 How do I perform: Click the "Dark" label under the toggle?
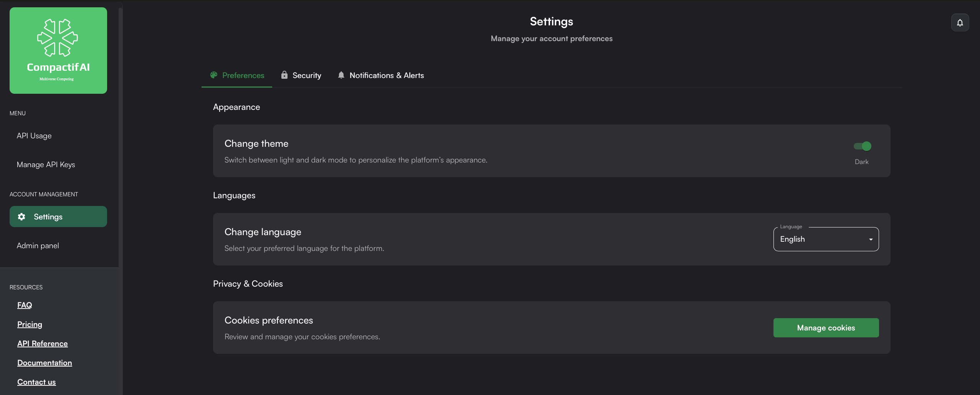[862, 162]
